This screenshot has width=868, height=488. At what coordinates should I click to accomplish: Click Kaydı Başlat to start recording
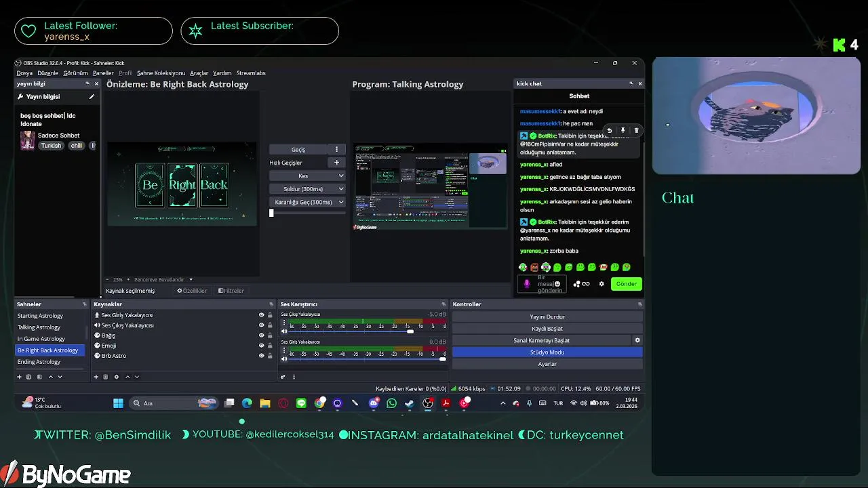click(547, 329)
